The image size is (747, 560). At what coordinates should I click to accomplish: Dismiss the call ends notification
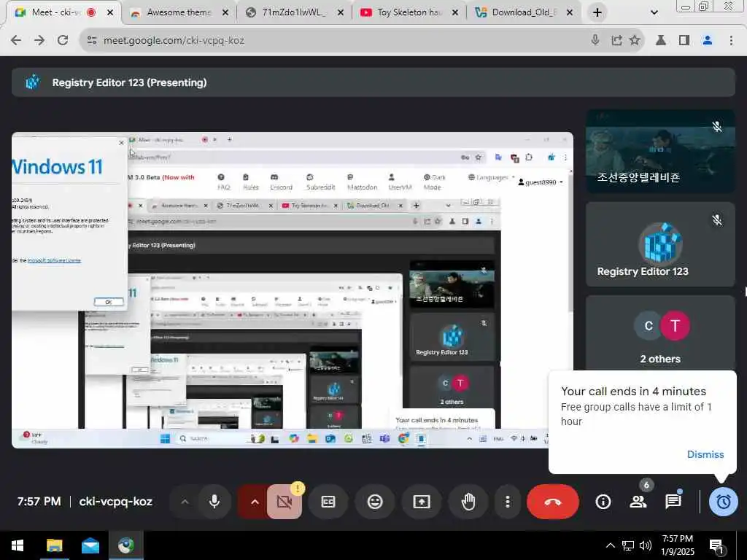tap(705, 454)
